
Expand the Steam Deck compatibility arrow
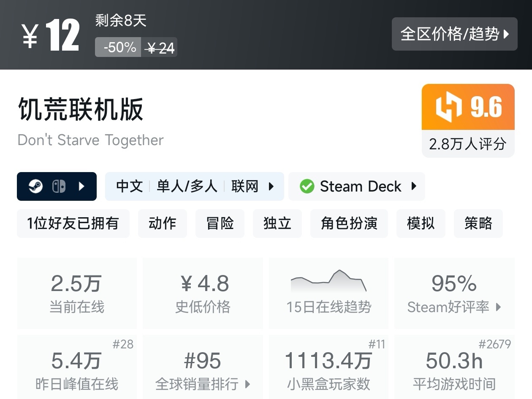[x=414, y=186]
